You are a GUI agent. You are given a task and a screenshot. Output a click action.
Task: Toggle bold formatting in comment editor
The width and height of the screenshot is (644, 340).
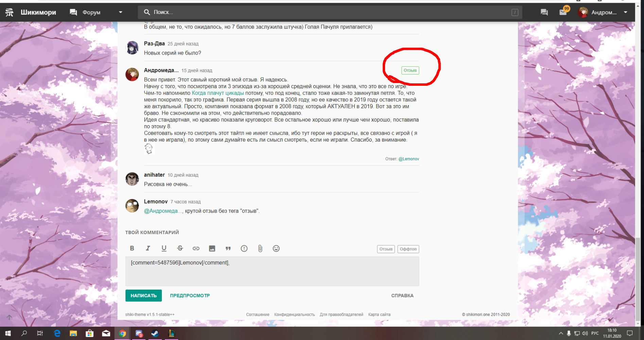[132, 248]
